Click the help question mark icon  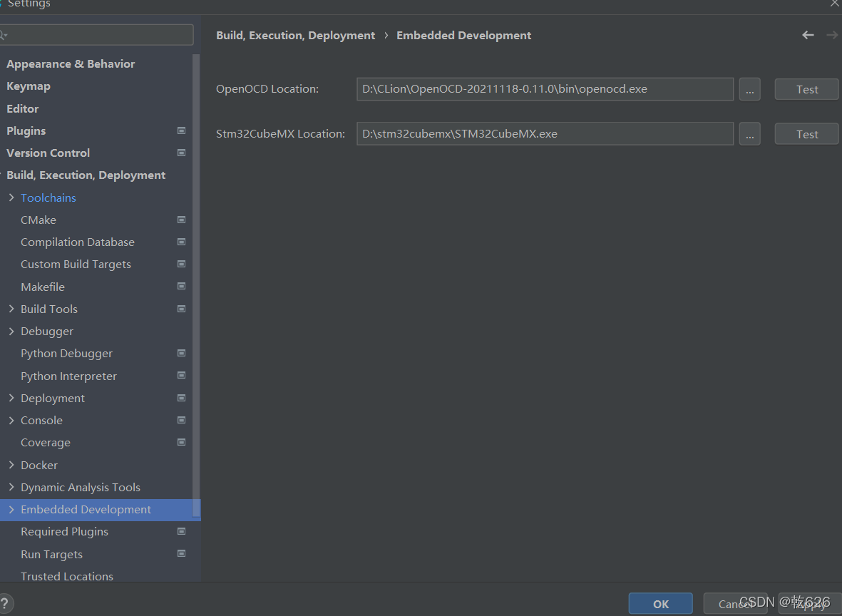coord(6,603)
